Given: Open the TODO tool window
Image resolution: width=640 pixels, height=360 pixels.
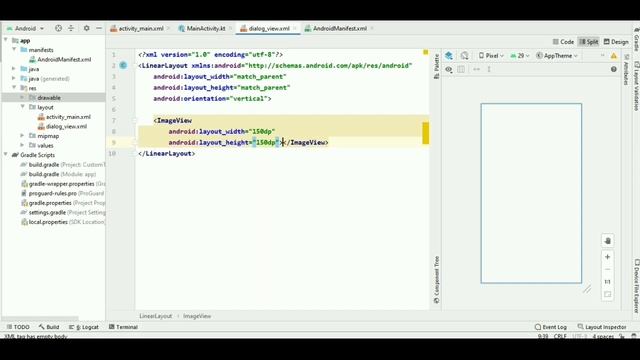Looking at the screenshot, I should click(x=18, y=327).
